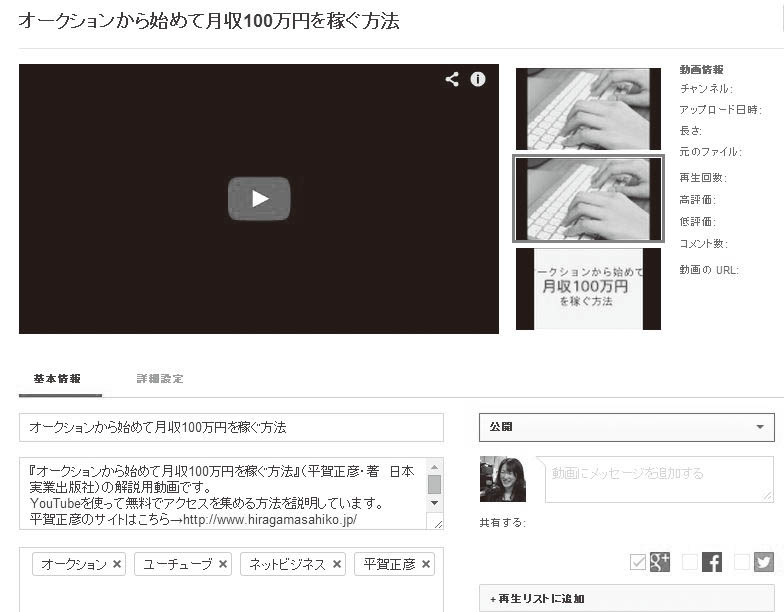Remove the オークション tag
The width and height of the screenshot is (784, 612).
(117, 564)
